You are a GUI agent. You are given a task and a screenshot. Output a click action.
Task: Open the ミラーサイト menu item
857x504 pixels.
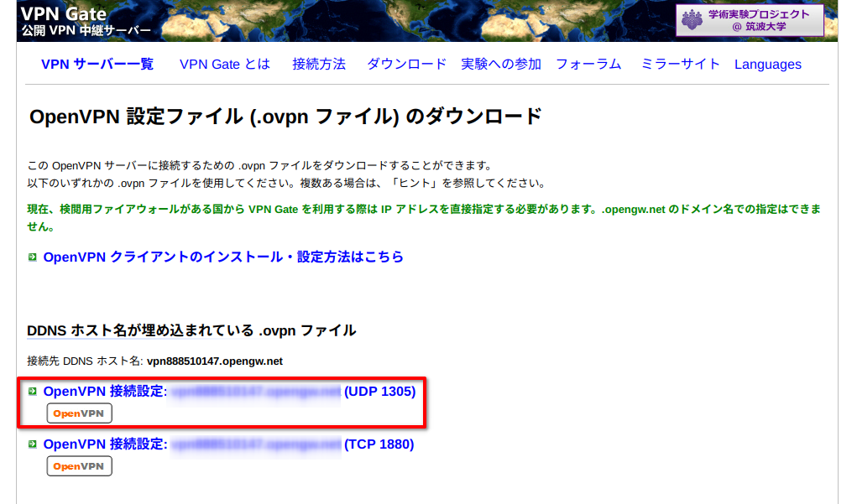[681, 65]
